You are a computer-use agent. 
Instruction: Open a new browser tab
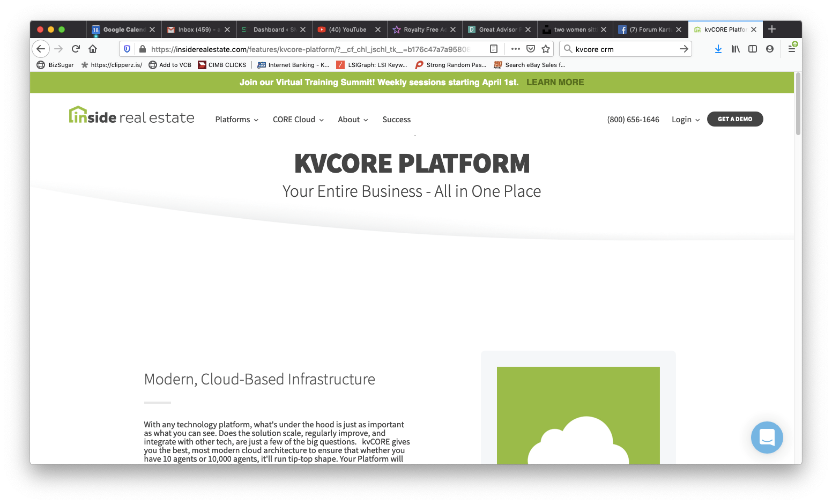coord(772,29)
